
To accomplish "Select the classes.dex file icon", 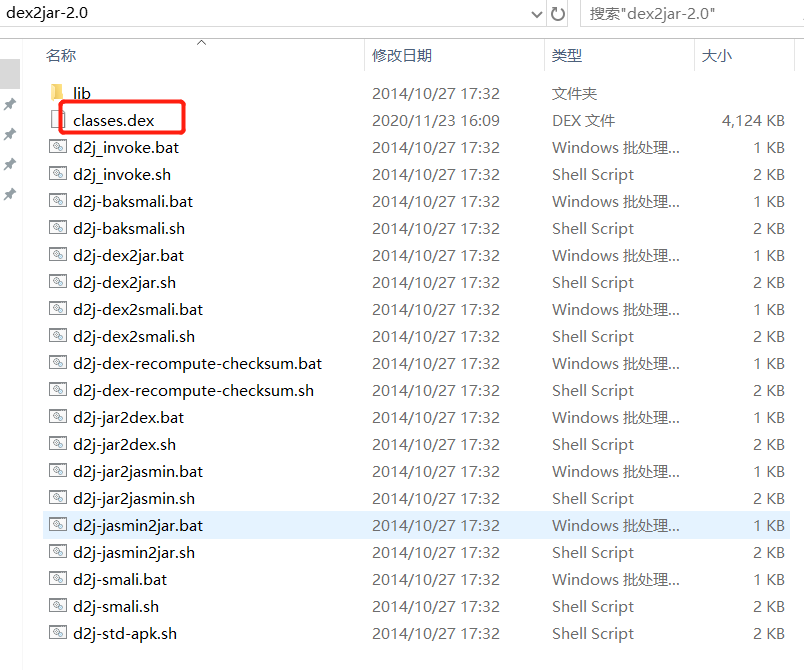I will coord(57,120).
